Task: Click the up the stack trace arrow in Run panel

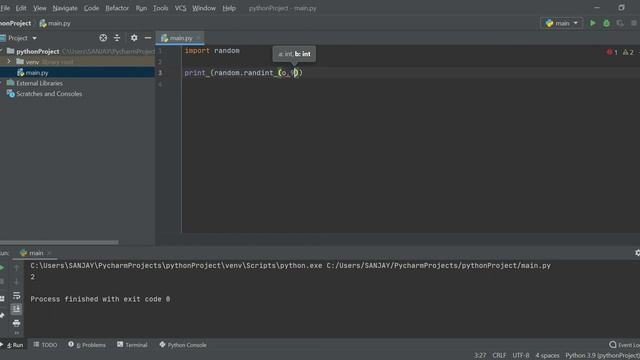Action: tap(16, 268)
